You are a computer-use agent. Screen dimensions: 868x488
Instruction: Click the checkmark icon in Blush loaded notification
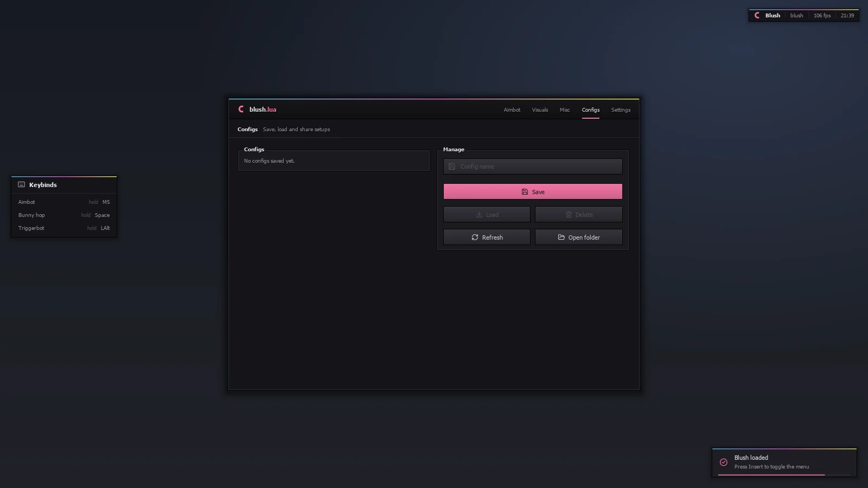pyautogui.click(x=724, y=462)
